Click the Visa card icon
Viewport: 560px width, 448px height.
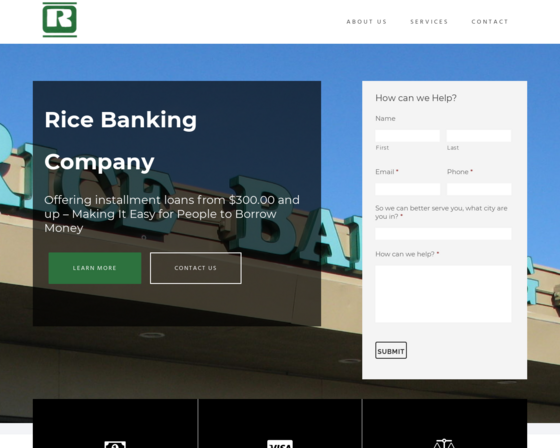pyautogui.click(x=280, y=444)
